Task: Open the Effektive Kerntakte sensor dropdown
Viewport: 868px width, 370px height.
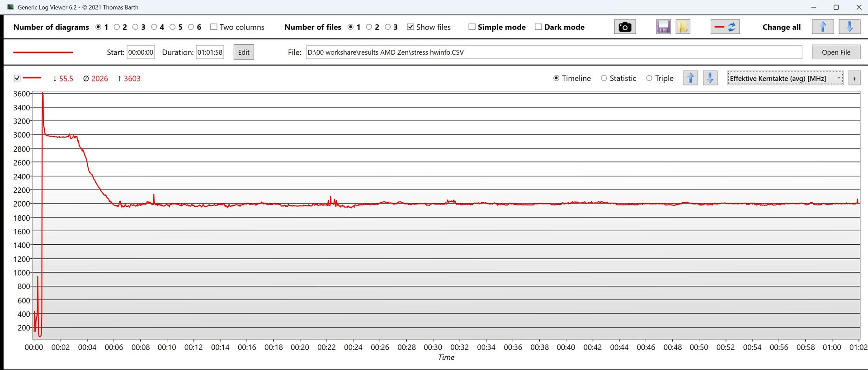Action: (x=785, y=78)
